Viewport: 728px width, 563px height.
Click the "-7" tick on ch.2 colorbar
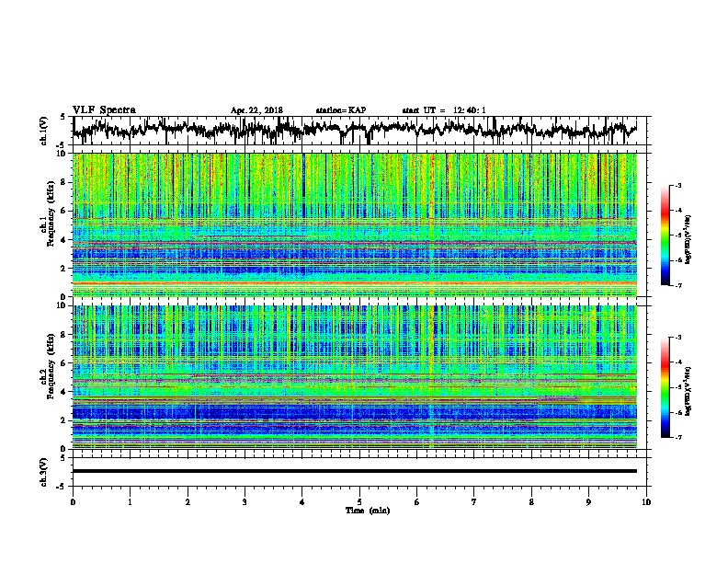pos(677,438)
